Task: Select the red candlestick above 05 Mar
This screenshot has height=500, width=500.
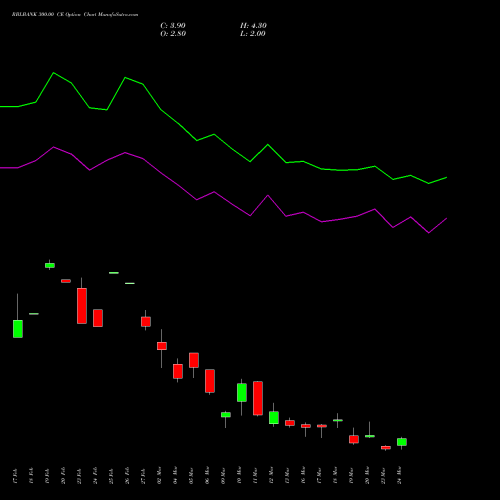Action: tap(194, 360)
